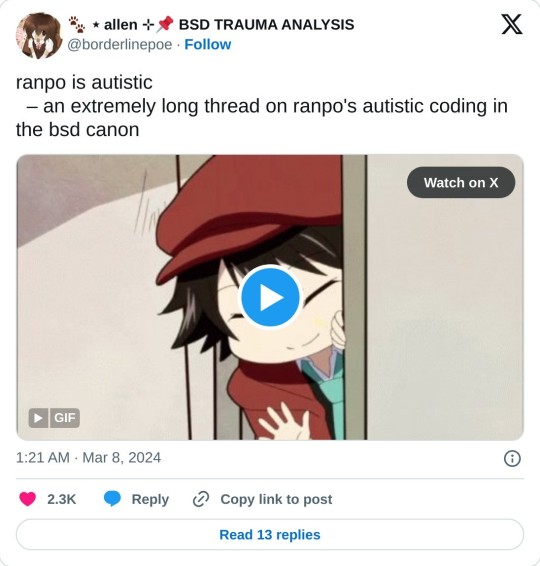540x566 pixels.
Task: Follow the @borderlinepoe account
Action: 208,44
